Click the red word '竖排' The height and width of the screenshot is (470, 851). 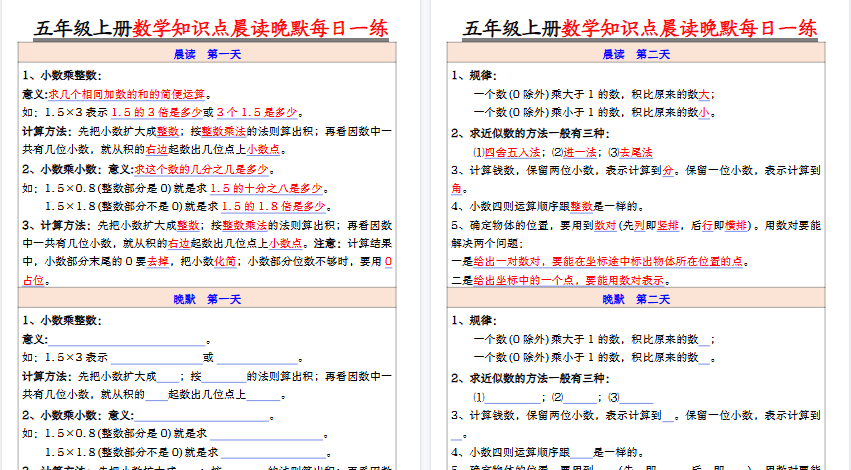pyautogui.click(x=668, y=225)
